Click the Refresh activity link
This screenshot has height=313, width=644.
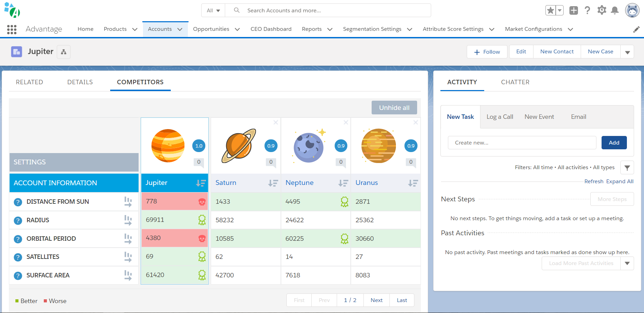pyautogui.click(x=594, y=181)
